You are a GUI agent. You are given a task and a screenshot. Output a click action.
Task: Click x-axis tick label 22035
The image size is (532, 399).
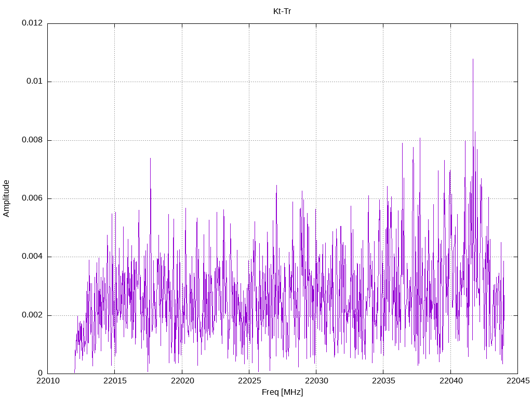pyautogui.click(x=383, y=381)
